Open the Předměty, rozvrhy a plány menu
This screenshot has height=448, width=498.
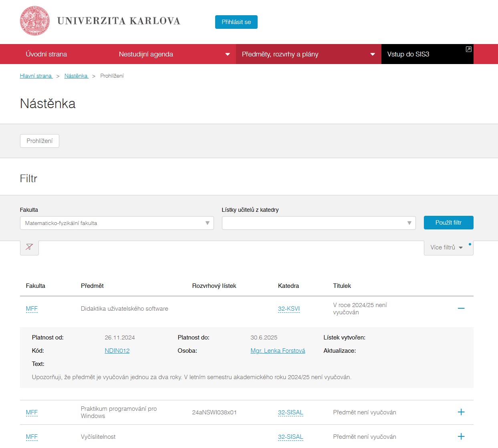[308, 54]
